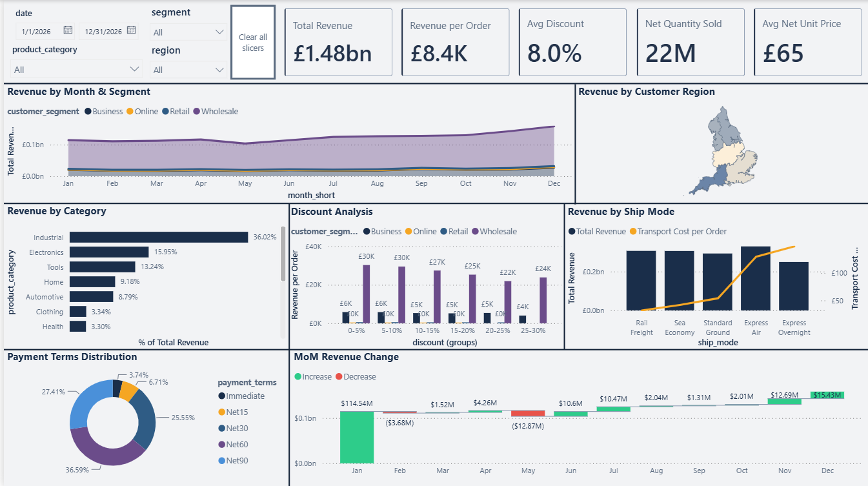The width and height of the screenshot is (868, 486).
Task: Click Net90 legend item in payment terms
Action: (233, 461)
